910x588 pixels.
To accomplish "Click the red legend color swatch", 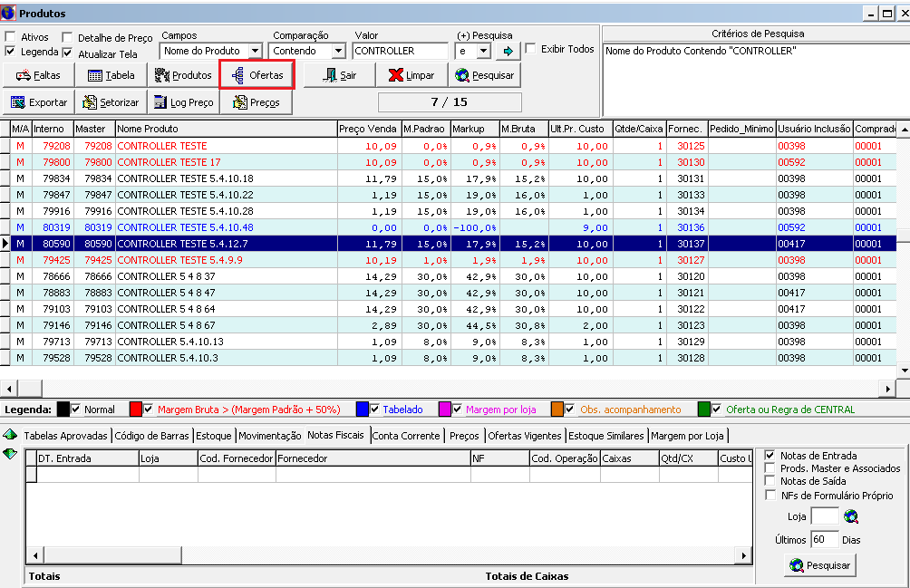I will point(135,410).
